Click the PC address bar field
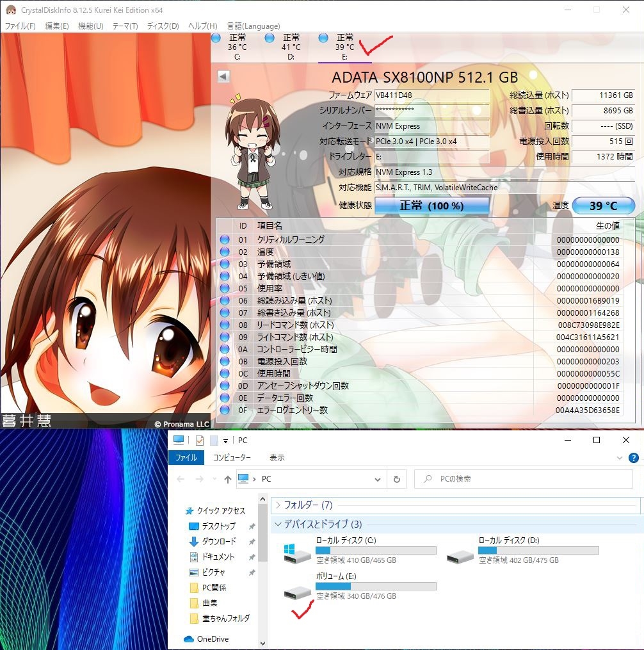The image size is (644, 650). [312, 479]
